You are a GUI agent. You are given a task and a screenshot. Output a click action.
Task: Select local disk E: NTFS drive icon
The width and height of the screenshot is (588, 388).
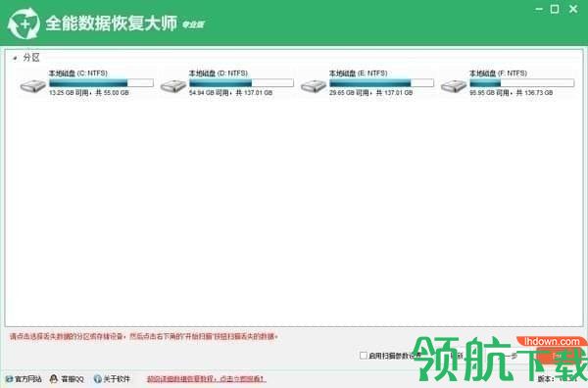pos(314,86)
